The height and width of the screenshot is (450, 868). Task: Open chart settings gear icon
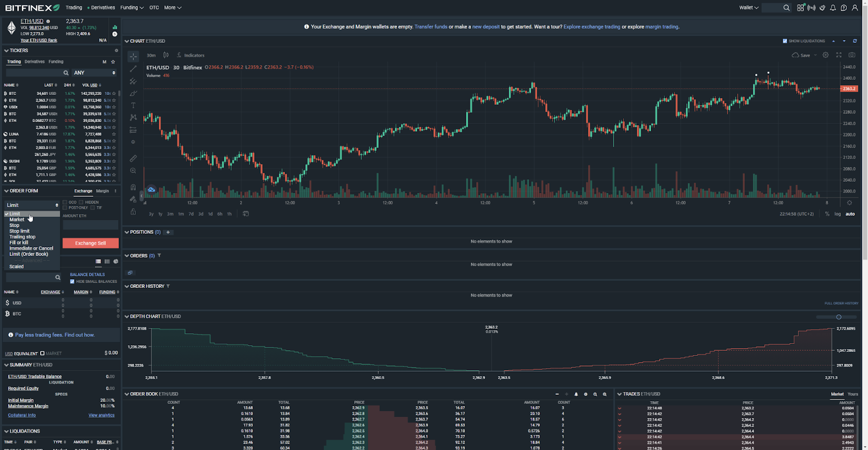pyautogui.click(x=826, y=55)
